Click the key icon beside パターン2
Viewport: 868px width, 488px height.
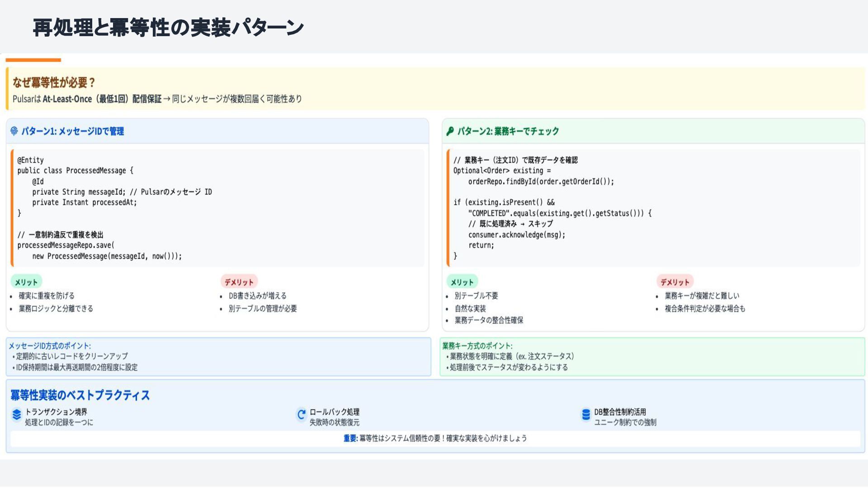point(450,131)
